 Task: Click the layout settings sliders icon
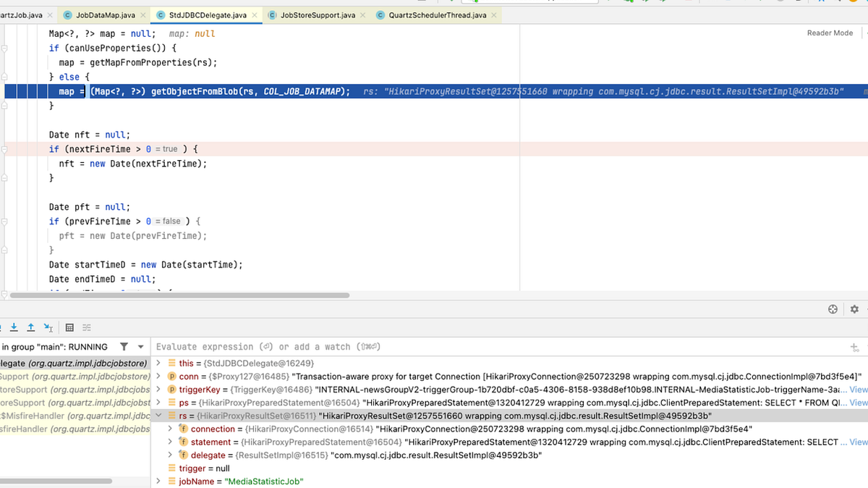[86, 327]
